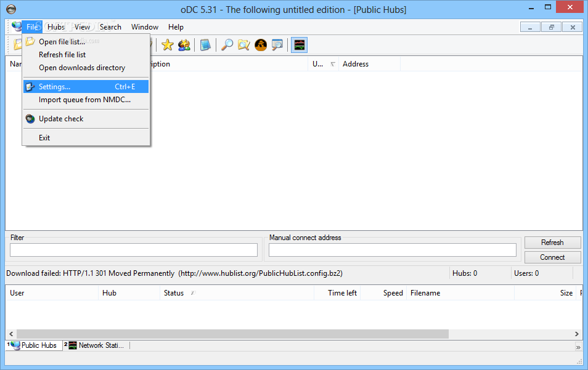Click the Update check globe icon

30,119
